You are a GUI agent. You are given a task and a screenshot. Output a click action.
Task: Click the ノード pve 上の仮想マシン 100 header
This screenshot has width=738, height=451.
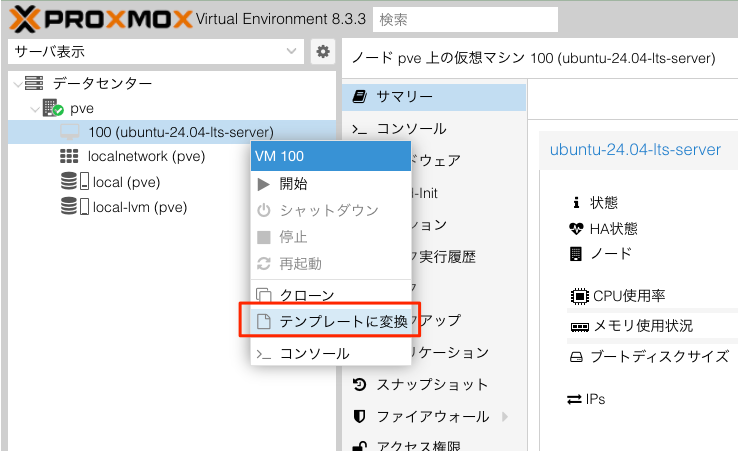click(x=533, y=58)
